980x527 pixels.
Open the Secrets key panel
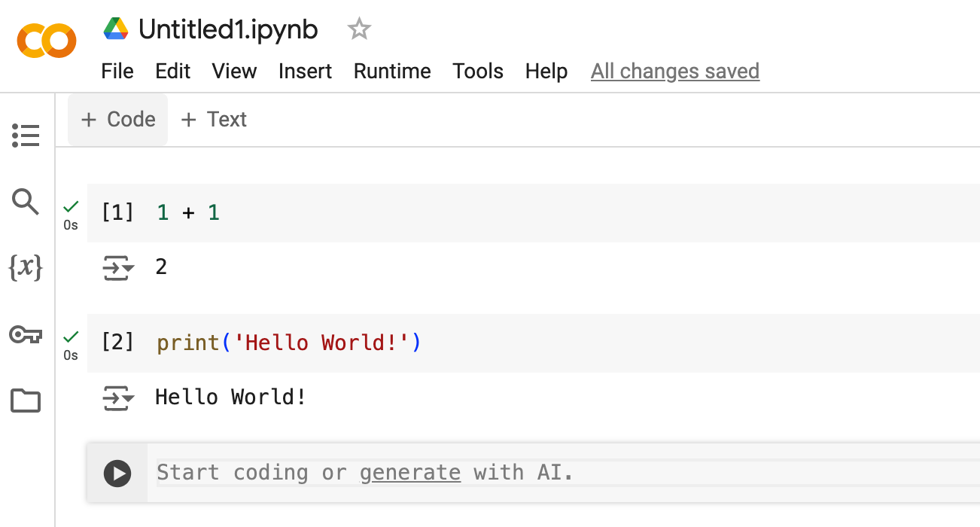26,334
